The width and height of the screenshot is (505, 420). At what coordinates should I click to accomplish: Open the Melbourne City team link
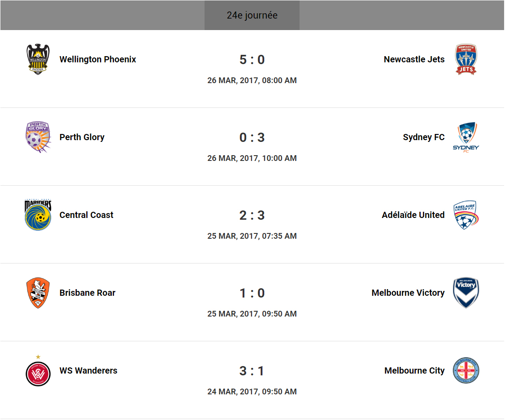(x=414, y=370)
